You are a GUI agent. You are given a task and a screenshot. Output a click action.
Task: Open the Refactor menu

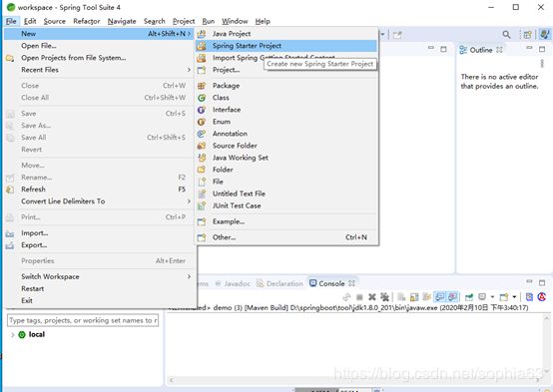pyautogui.click(x=87, y=21)
